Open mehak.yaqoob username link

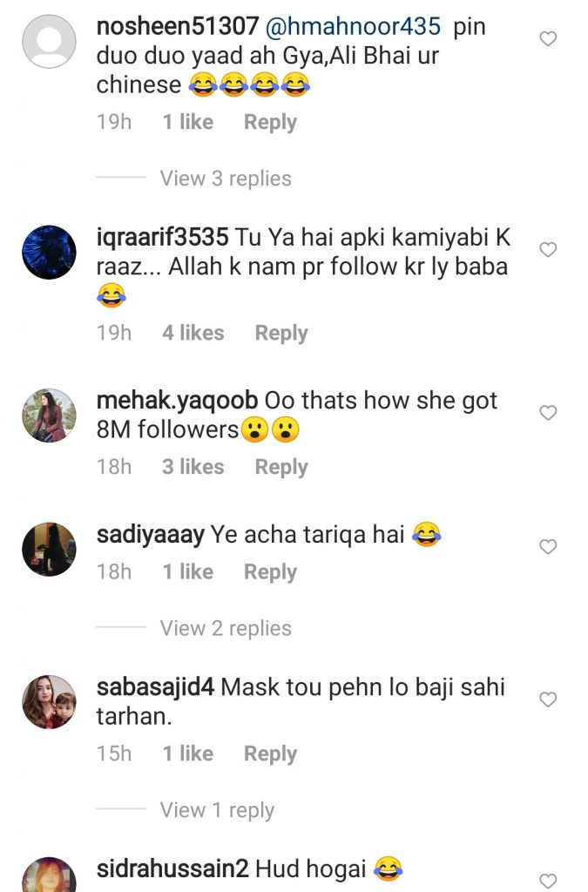(177, 401)
